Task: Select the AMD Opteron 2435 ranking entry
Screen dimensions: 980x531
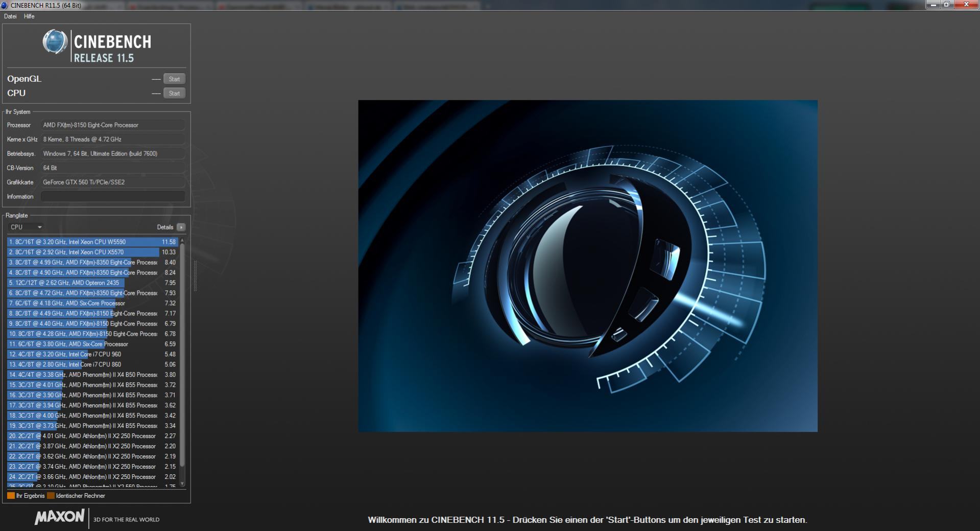Action: tap(92, 283)
